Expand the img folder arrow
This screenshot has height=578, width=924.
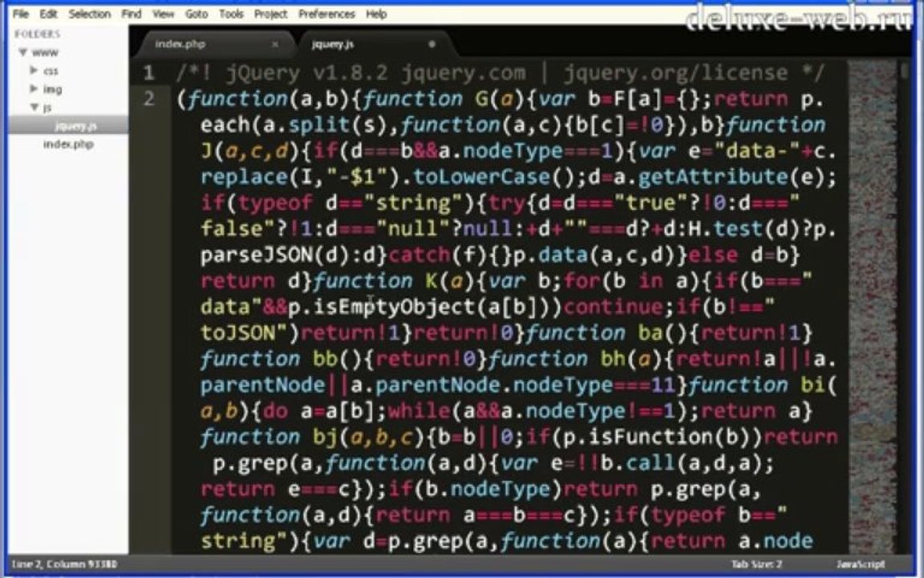[x=34, y=88]
